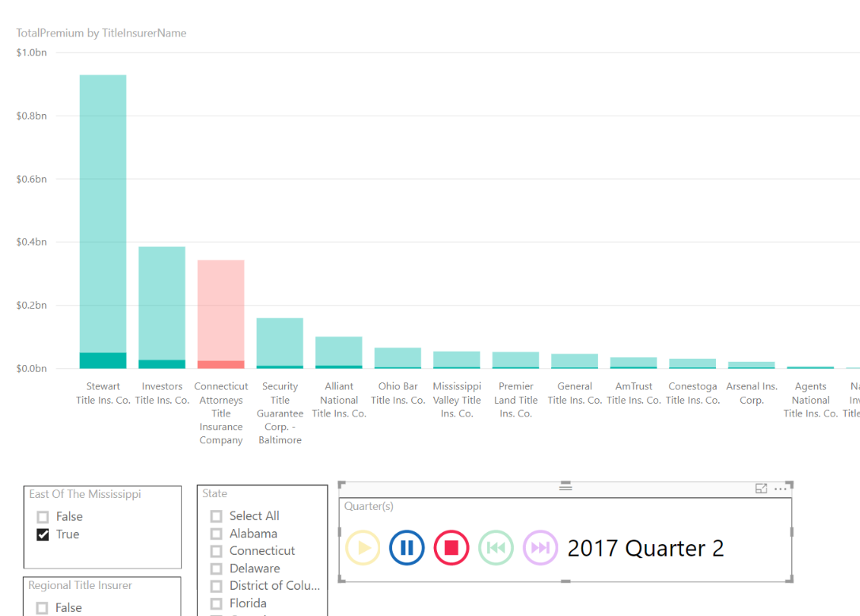Click the blue Pause button
This screenshot has width=860, height=616.
click(x=407, y=547)
